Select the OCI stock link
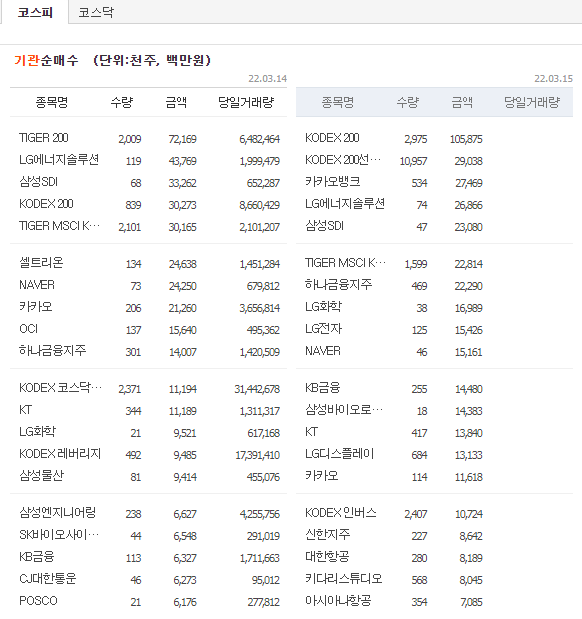The image size is (582, 619). coord(29,328)
